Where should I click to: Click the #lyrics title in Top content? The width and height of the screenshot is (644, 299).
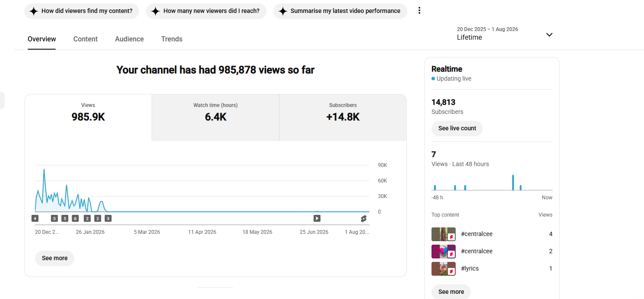pyautogui.click(x=470, y=268)
